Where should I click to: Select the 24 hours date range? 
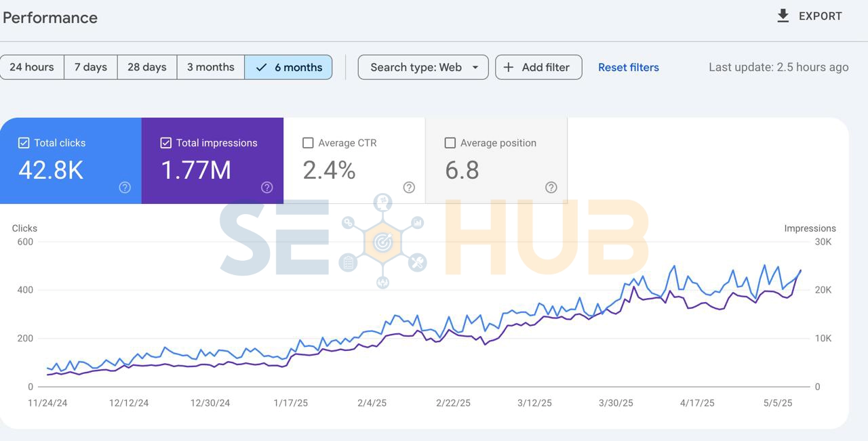pyautogui.click(x=32, y=67)
